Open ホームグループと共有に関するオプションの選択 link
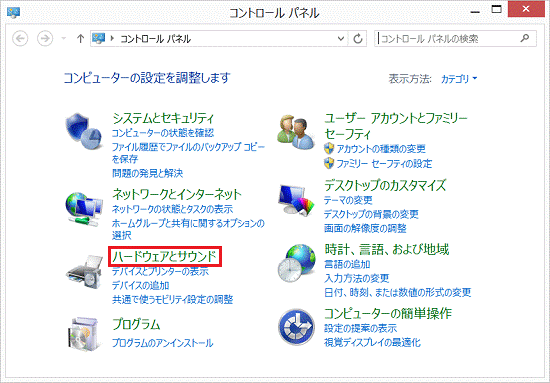Viewport: 550px width, 383px height. (188, 229)
